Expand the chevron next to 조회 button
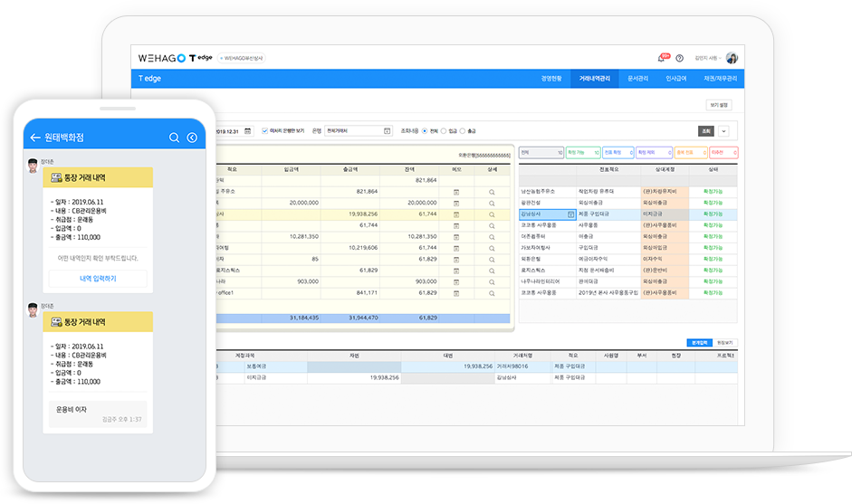852x504 pixels. click(x=723, y=131)
